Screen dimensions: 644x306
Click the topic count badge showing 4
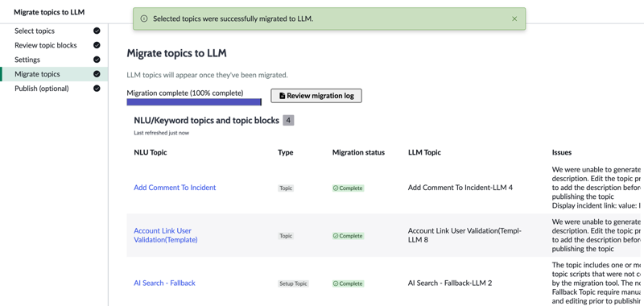(x=288, y=120)
